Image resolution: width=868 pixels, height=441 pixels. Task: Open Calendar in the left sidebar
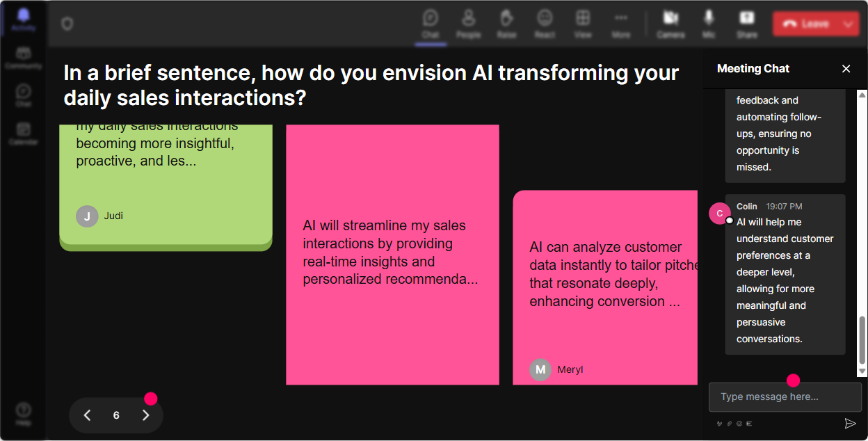point(23,134)
